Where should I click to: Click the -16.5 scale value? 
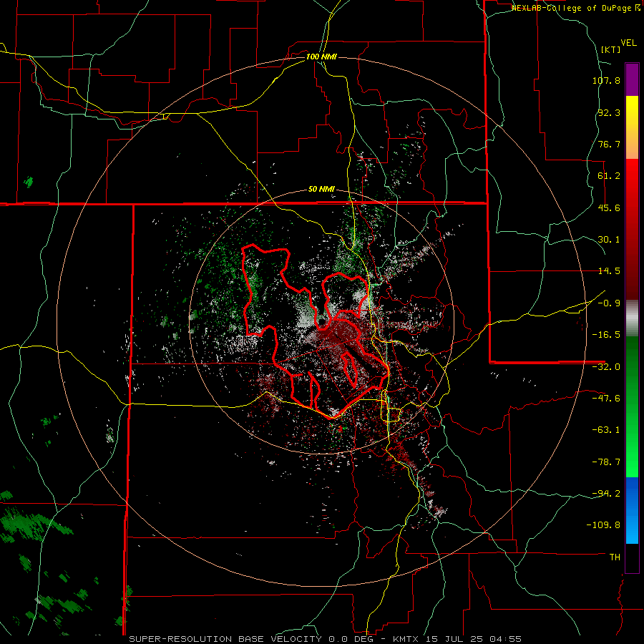606,335
